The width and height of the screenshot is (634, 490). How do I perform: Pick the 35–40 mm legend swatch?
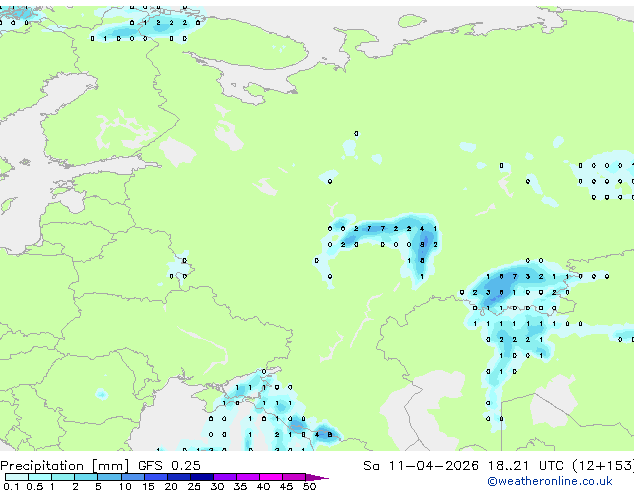[248, 477]
